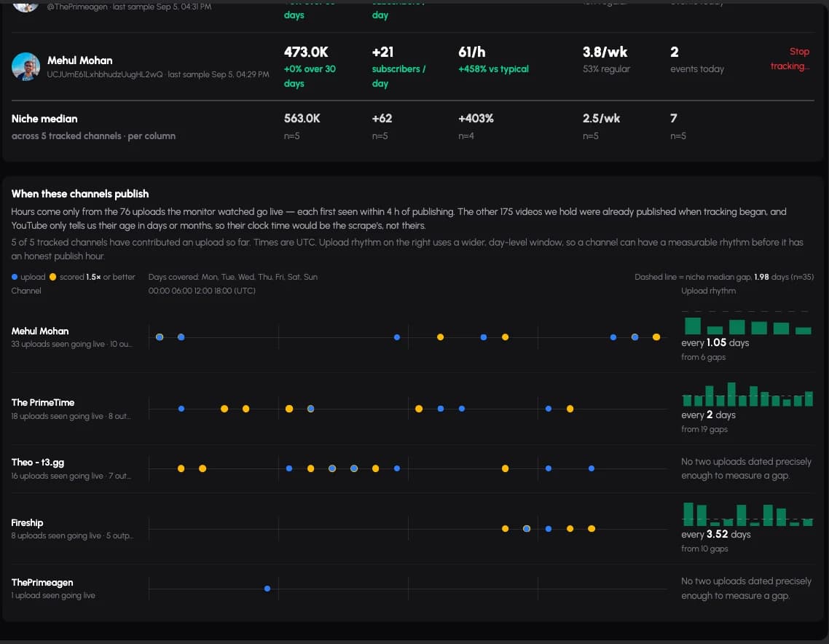Screen dimensions: 829x644
Task: Click the 2.5/wk niche median value
Action: (x=601, y=119)
